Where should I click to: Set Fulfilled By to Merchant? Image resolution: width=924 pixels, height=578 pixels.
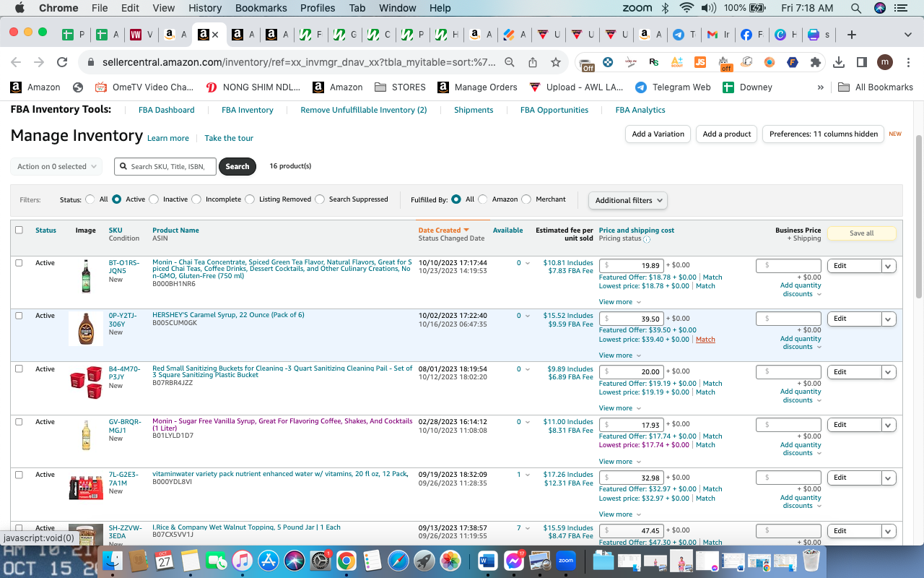point(526,199)
